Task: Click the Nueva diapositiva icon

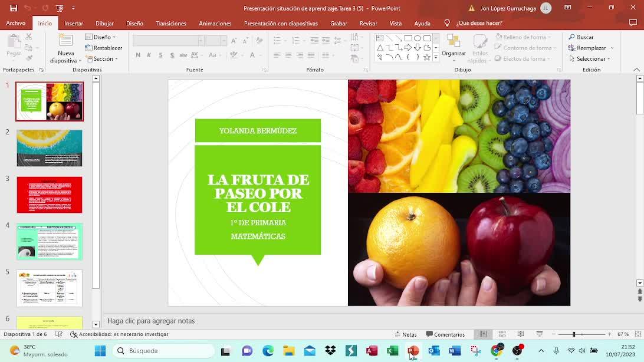Action: click(x=65, y=41)
